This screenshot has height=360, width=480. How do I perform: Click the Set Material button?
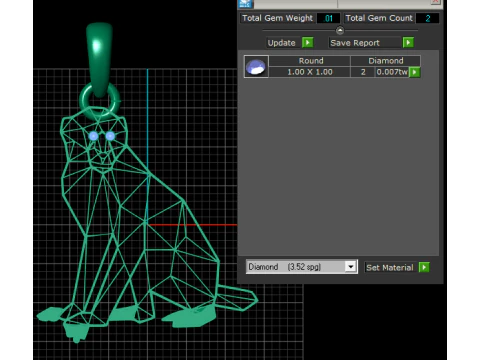(390, 267)
